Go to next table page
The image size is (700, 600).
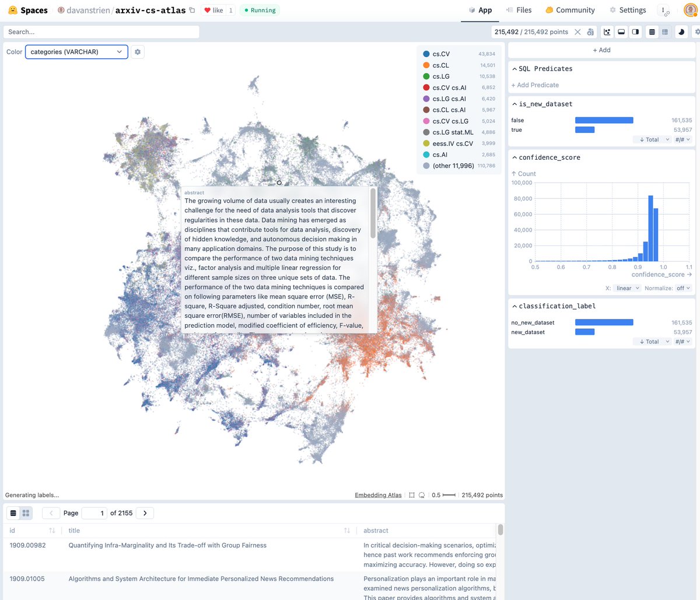click(145, 513)
